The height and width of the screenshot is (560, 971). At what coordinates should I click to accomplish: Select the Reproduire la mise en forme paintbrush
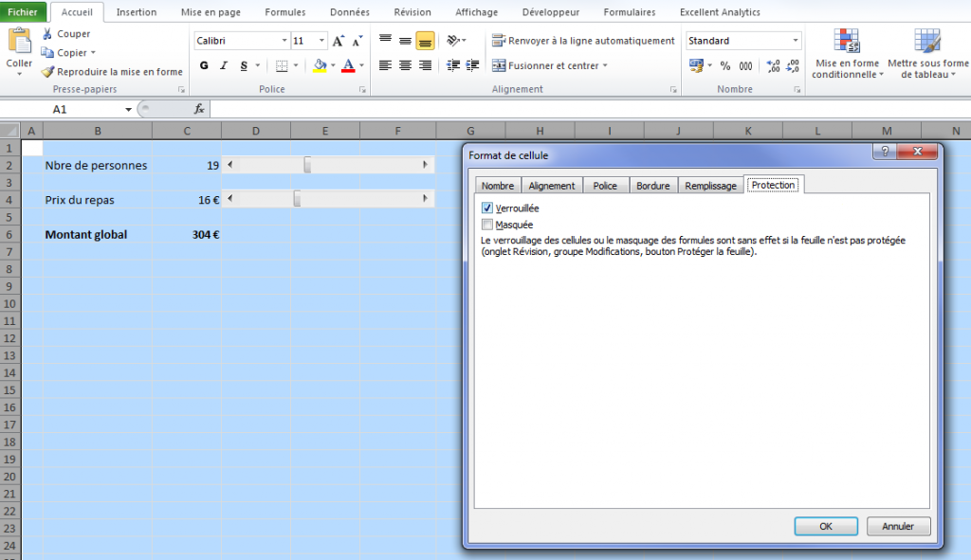47,72
